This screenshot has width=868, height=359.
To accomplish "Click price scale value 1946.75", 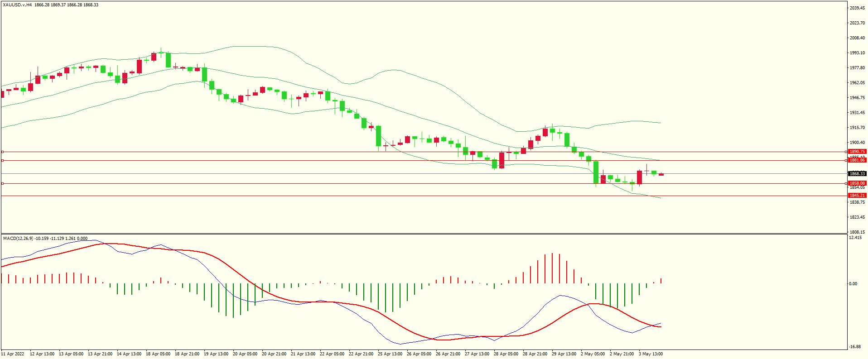I will click(857, 98).
